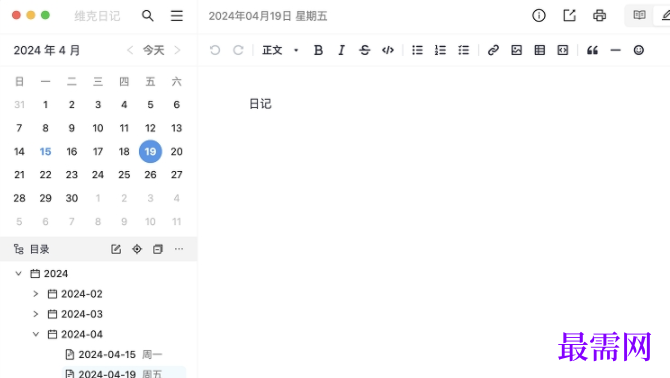Select April 26 in calendar

(150, 175)
